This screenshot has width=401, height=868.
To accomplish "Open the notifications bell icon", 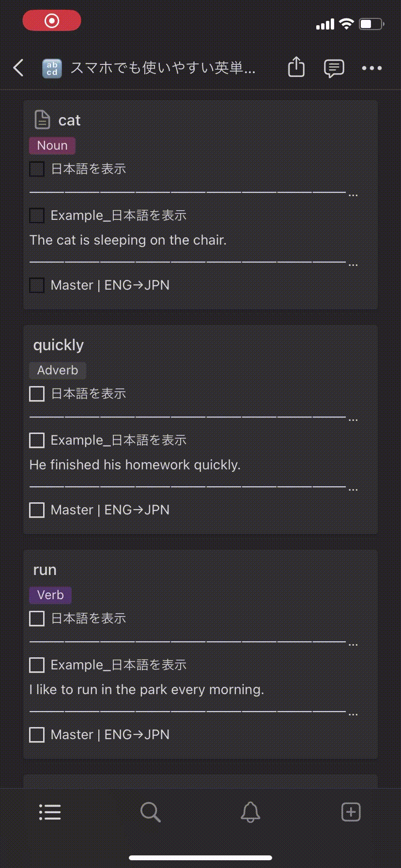I will (x=250, y=812).
